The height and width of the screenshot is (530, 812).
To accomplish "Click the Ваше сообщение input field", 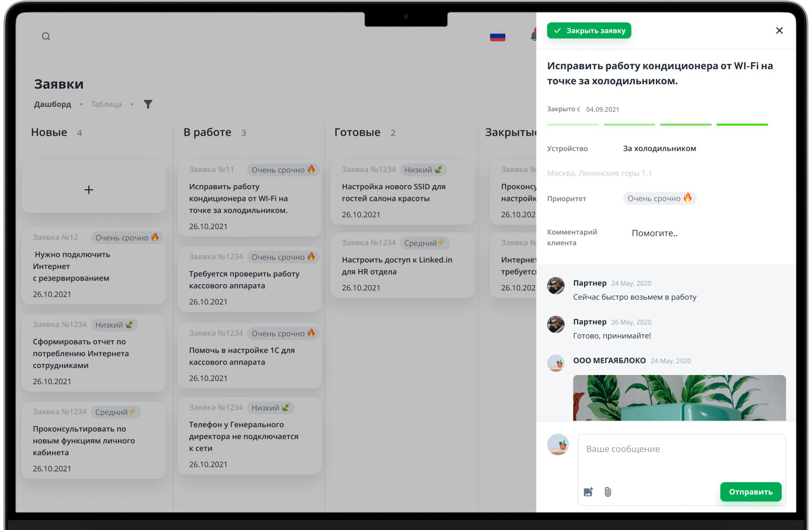I will point(681,457).
